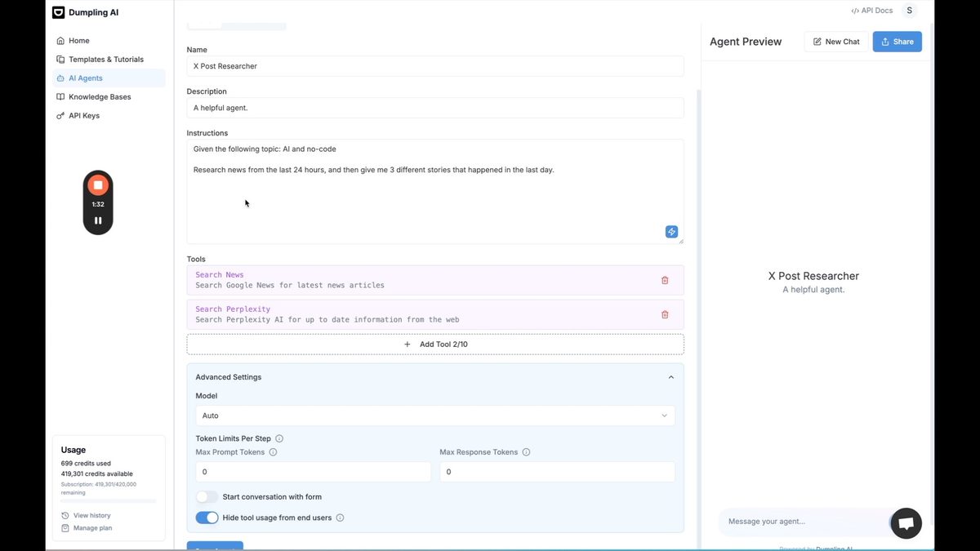Open Manage plan link
The image size is (980, 551).
(x=92, y=528)
